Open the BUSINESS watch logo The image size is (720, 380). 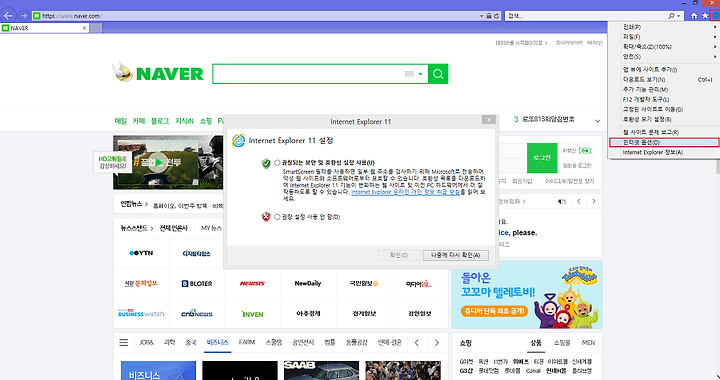pos(141,313)
